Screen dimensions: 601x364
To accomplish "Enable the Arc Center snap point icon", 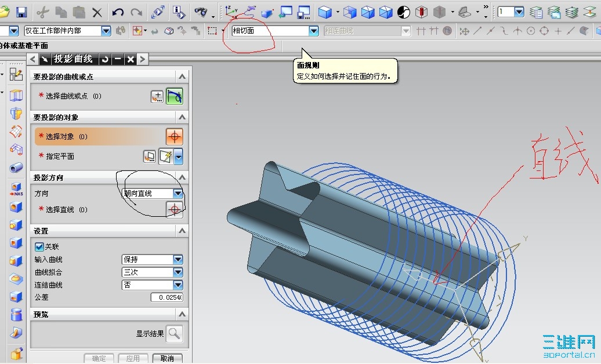I will coord(530,31).
